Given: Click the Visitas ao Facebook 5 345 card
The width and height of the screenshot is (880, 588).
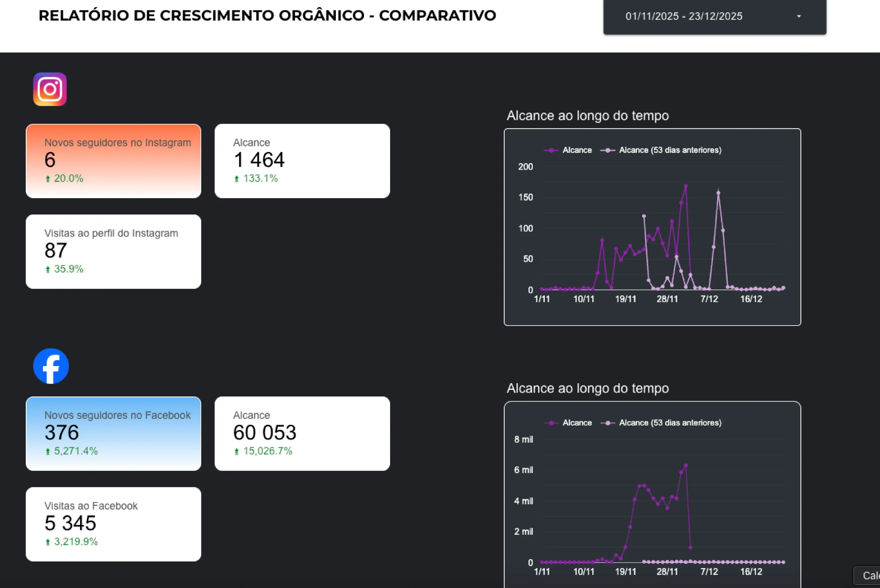Looking at the screenshot, I should pyautogui.click(x=113, y=524).
